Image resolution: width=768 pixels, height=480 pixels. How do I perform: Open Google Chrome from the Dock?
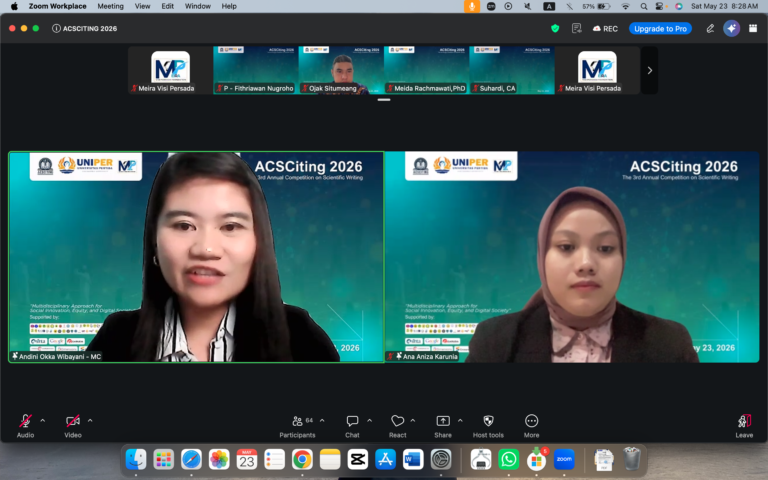click(302, 459)
